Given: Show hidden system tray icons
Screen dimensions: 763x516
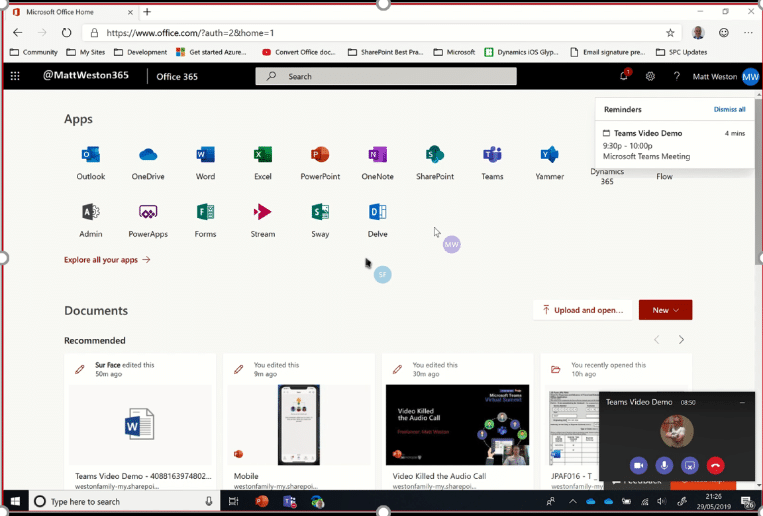Looking at the screenshot, I should pos(573,501).
